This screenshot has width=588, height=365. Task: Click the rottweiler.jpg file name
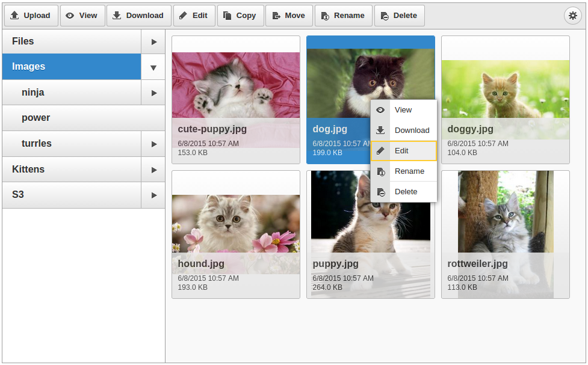(477, 264)
